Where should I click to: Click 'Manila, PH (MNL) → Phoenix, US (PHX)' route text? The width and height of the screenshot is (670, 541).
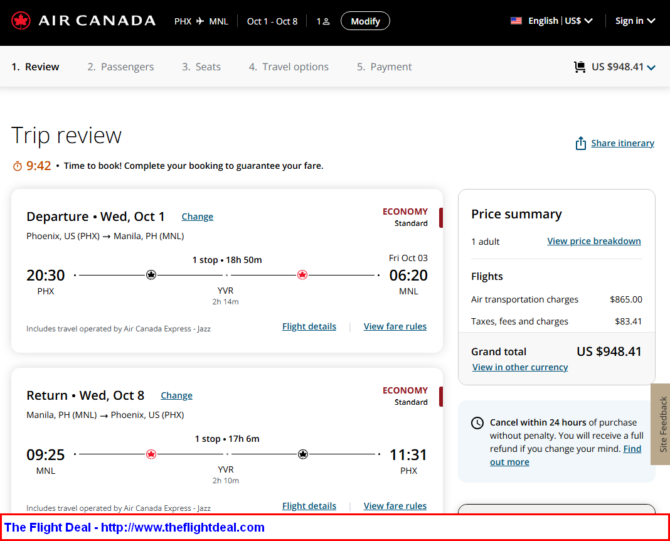coord(105,415)
